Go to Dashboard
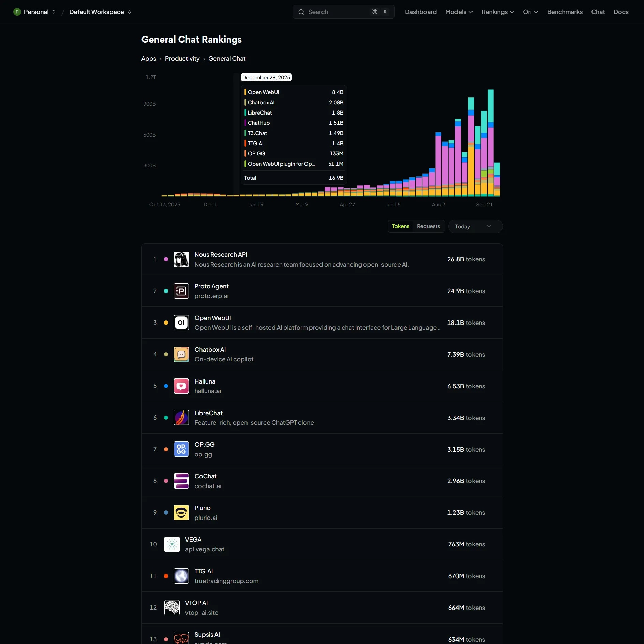This screenshot has height=644, width=644. [x=421, y=12]
